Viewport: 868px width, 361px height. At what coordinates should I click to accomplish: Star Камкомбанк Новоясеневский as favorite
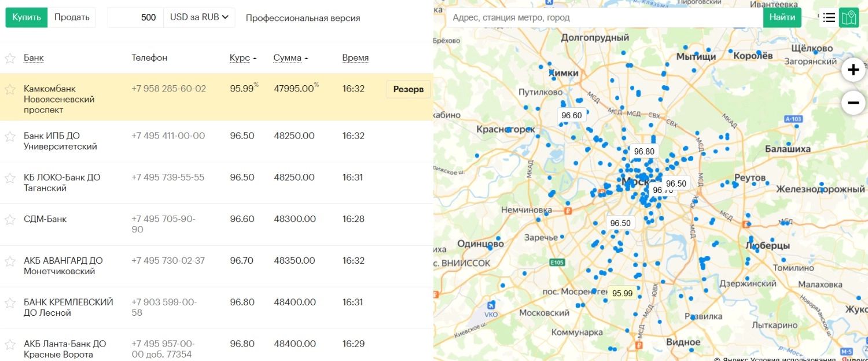(10, 89)
